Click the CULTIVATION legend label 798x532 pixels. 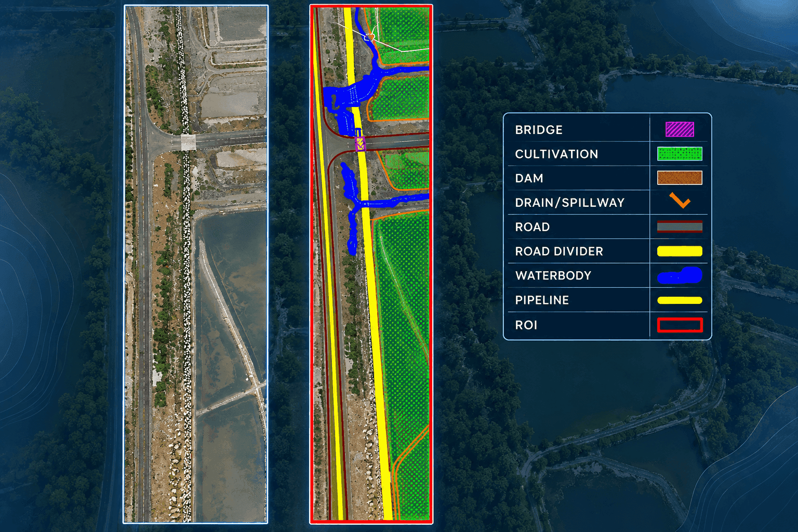coord(556,154)
